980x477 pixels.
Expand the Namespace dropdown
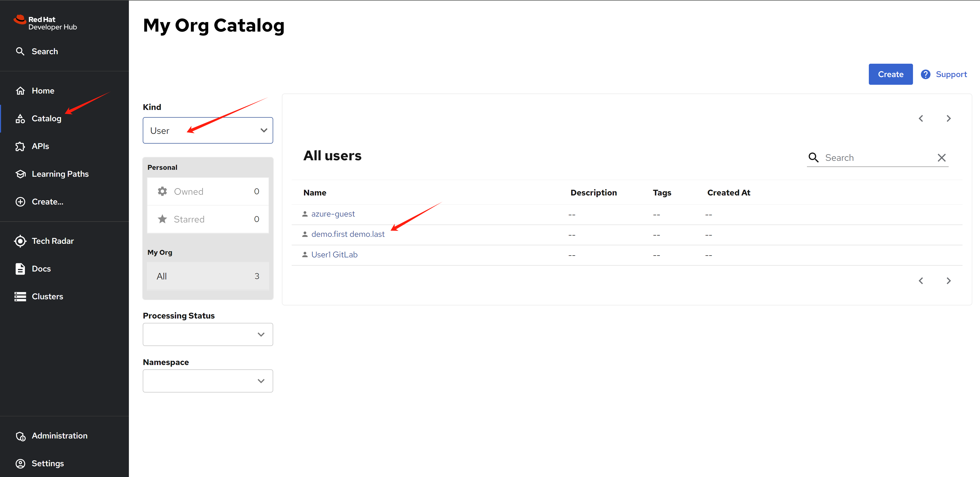pyautogui.click(x=208, y=381)
